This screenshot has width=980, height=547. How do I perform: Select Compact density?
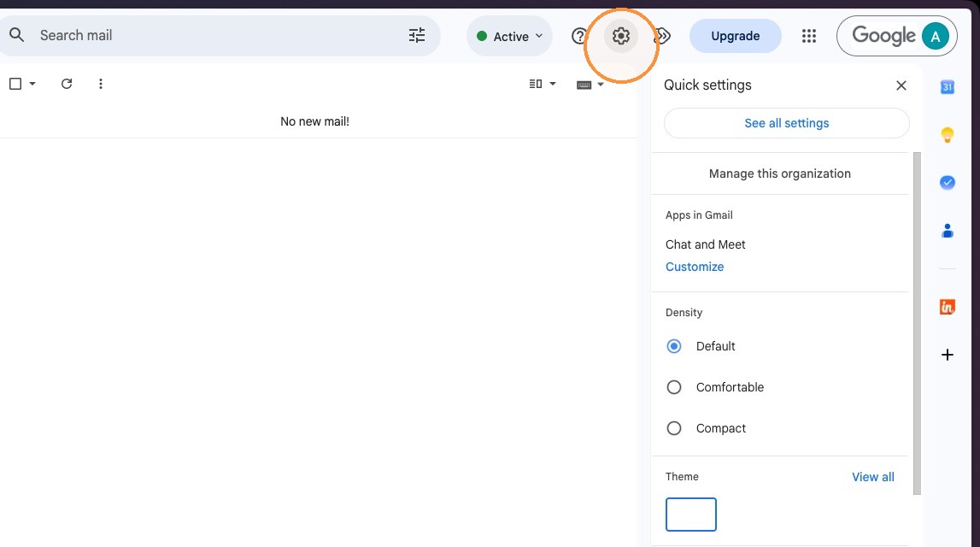[x=674, y=428]
